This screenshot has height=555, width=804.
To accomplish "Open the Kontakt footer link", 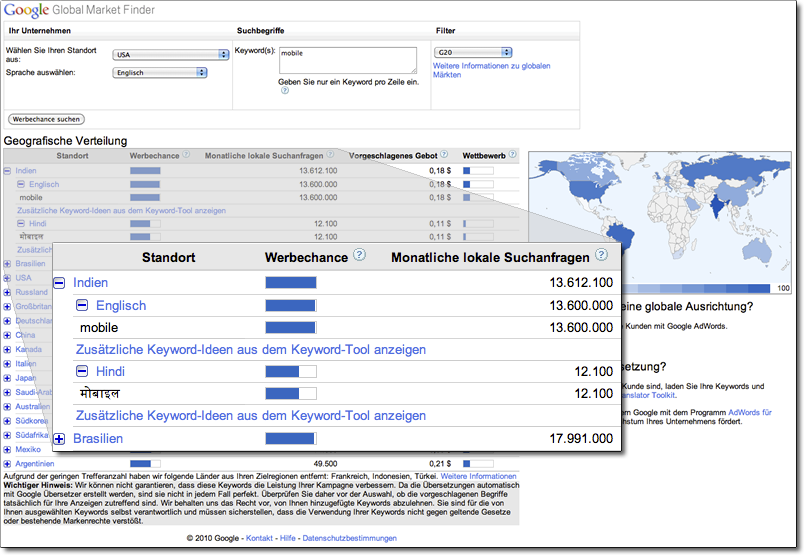I will tap(259, 538).
